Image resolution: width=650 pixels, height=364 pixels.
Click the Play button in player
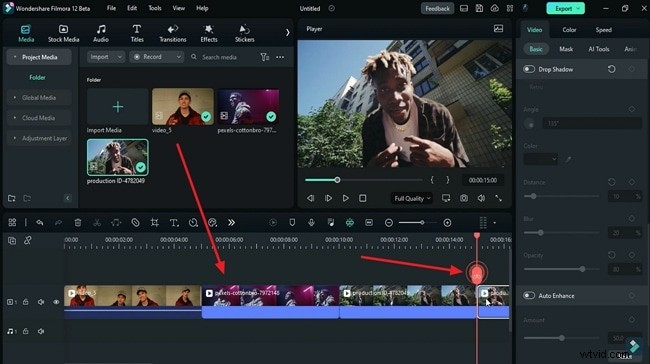(x=345, y=199)
